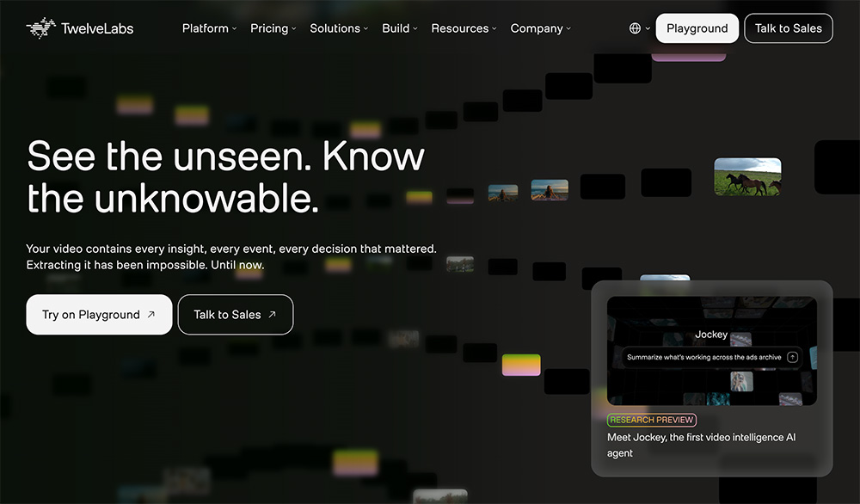Open the Meet Jockey video intelligence link
Screen dimensions: 860x504
point(701,446)
